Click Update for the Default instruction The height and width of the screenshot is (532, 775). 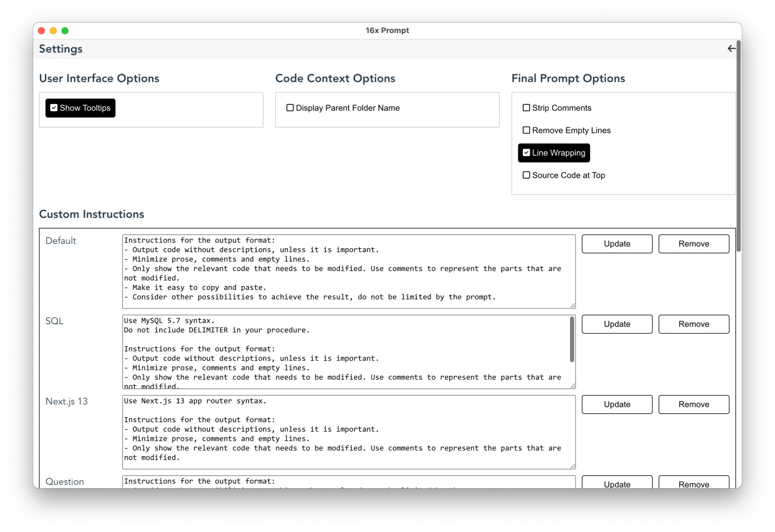click(x=617, y=244)
